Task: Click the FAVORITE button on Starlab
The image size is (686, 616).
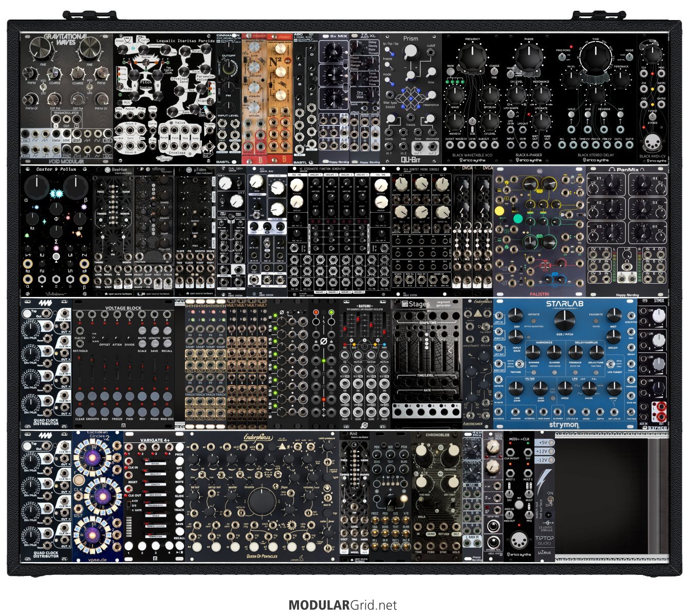Action: coord(596,321)
